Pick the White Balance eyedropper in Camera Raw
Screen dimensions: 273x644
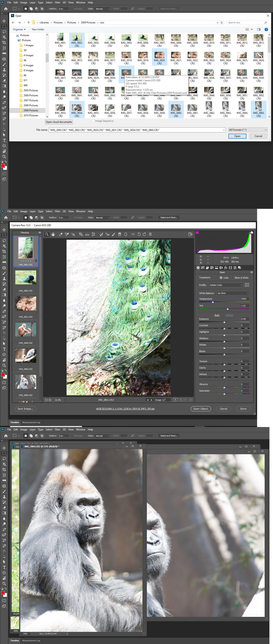pos(61,234)
